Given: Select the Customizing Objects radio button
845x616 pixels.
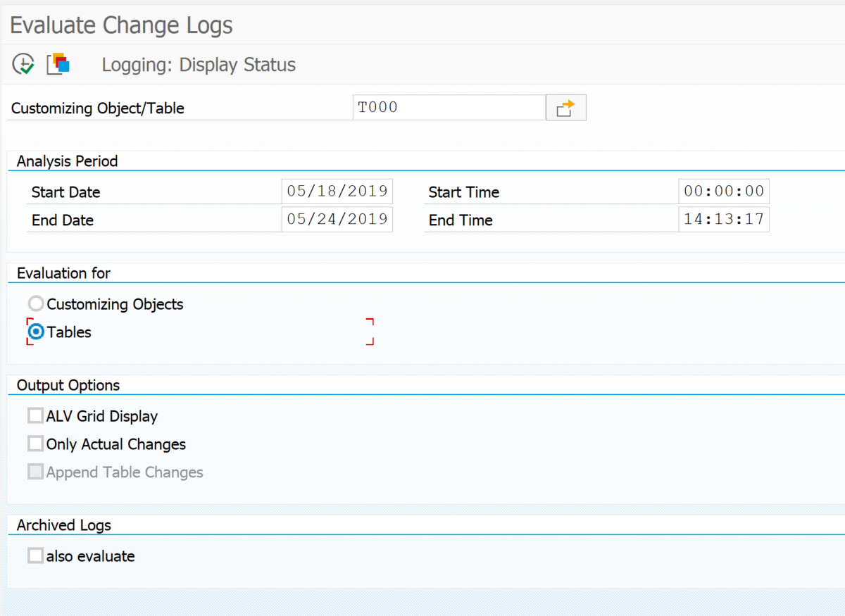Looking at the screenshot, I should pyautogui.click(x=36, y=304).
